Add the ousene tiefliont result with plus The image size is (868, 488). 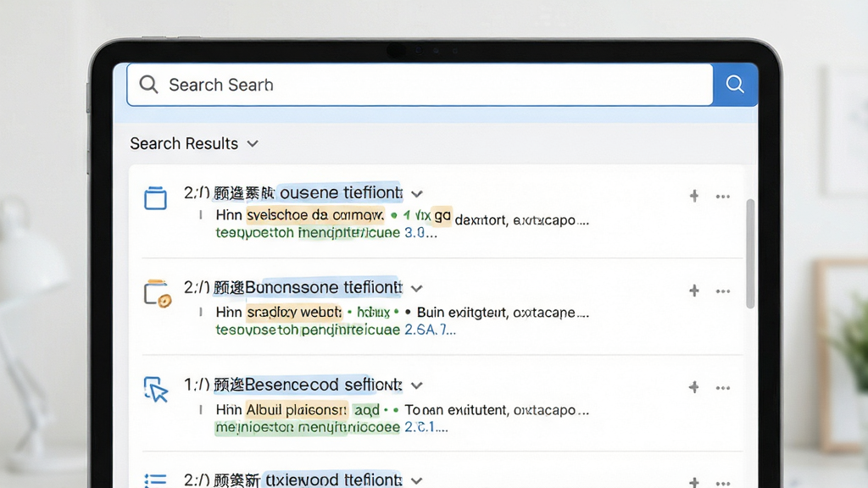(x=693, y=196)
